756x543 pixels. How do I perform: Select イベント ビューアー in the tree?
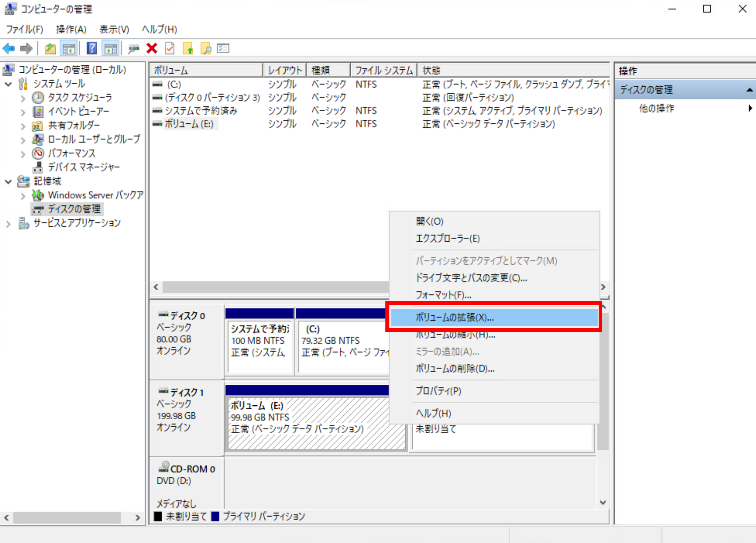[78, 111]
